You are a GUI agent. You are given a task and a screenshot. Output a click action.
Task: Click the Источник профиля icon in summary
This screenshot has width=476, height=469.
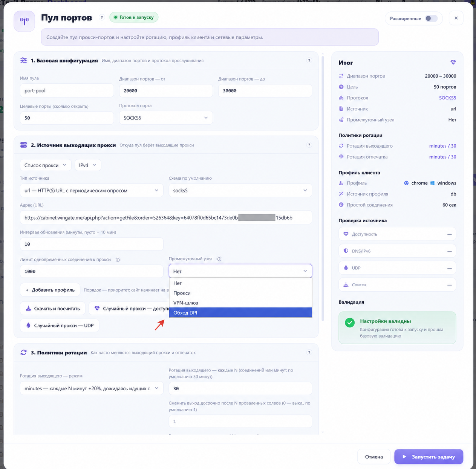[341, 194]
